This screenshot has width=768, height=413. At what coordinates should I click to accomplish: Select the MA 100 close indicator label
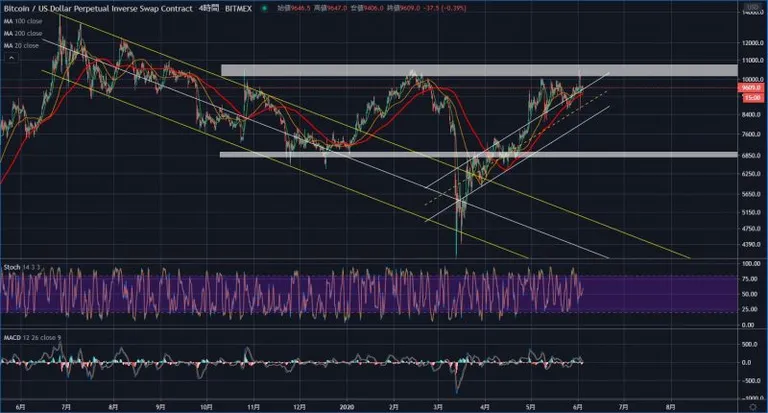23,21
